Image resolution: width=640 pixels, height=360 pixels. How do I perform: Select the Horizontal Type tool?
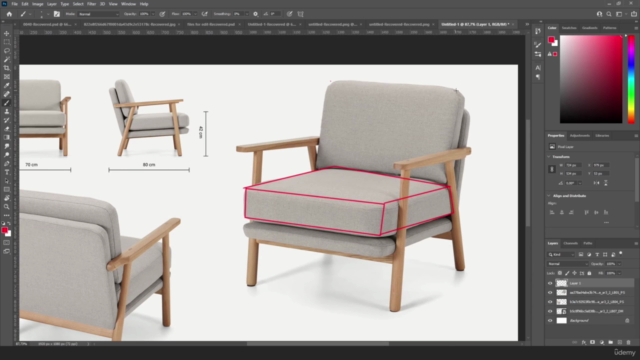7,172
